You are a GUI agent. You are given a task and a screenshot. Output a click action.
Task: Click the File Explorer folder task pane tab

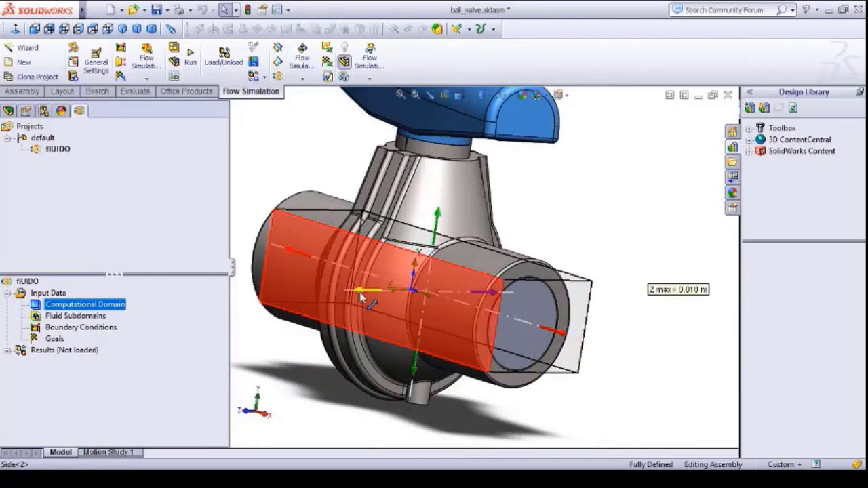point(732,162)
